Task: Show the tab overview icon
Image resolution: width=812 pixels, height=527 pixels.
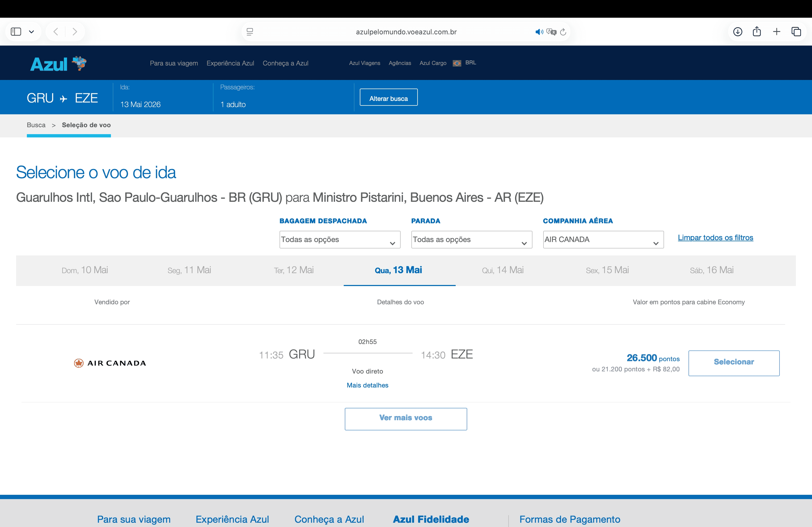Action: tap(796, 32)
